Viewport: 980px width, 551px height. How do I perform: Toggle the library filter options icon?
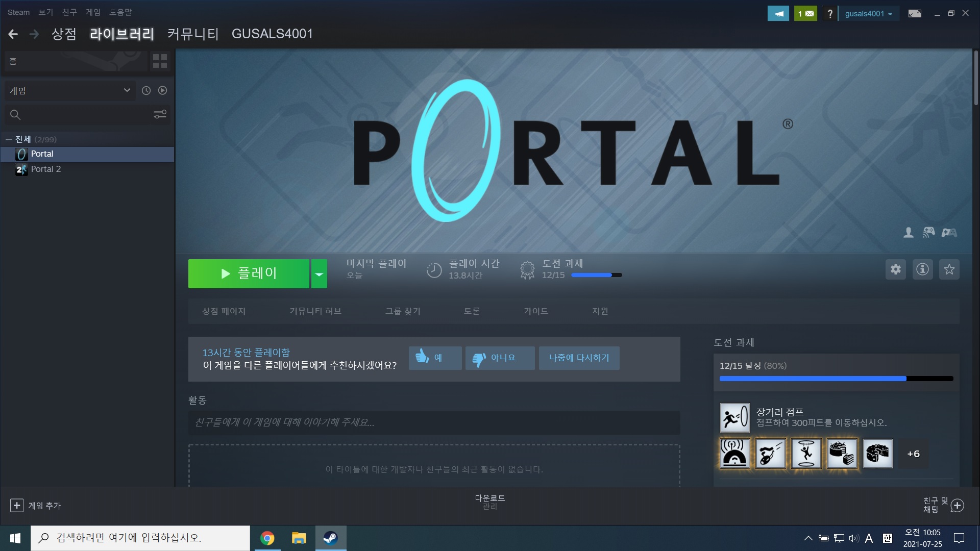click(160, 114)
